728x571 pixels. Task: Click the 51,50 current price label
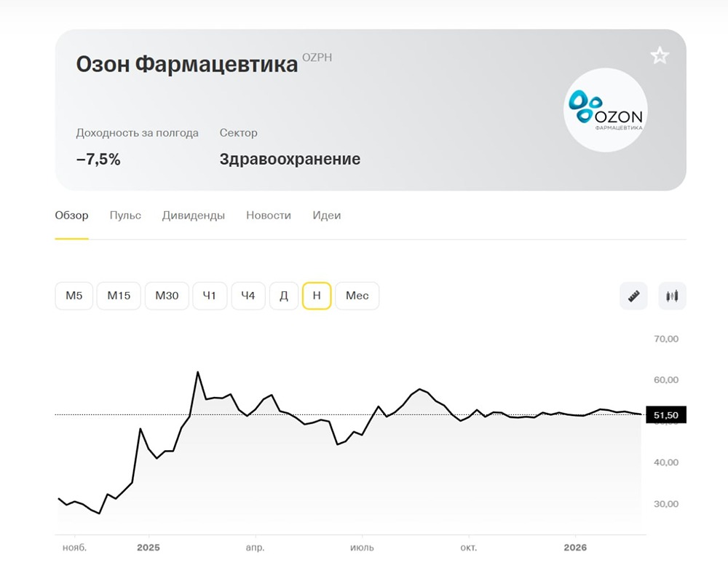pyautogui.click(x=665, y=415)
